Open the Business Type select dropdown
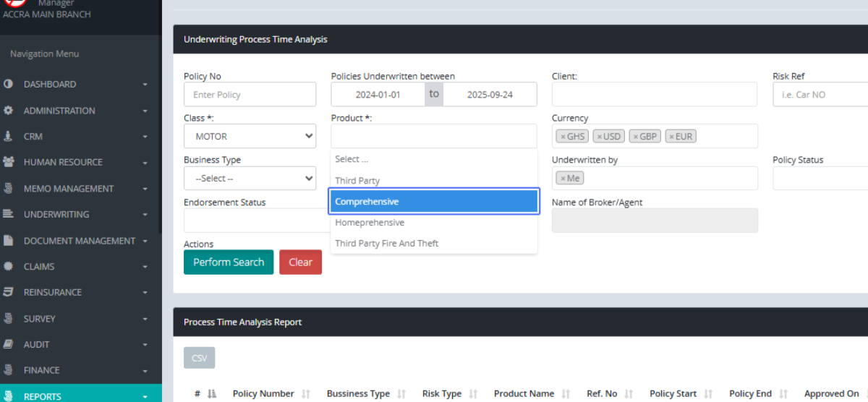Image resolution: width=868 pixels, height=402 pixels. [250, 178]
